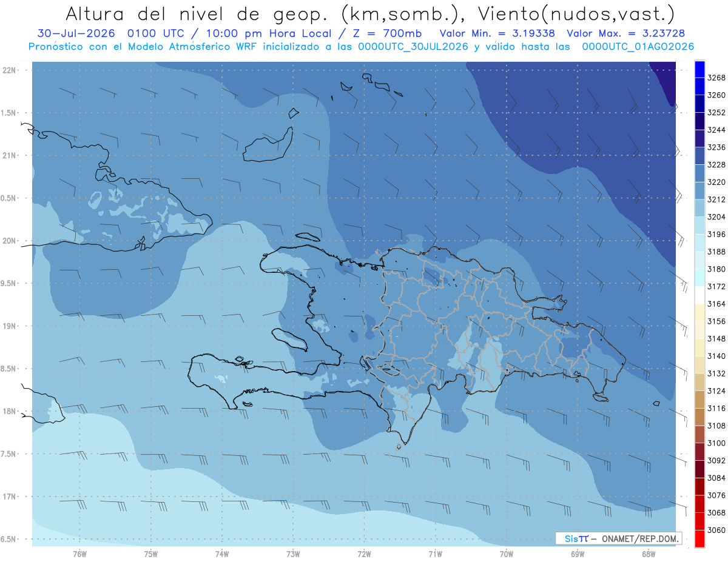This screenshot has height=562, width=728.
Task: Click the 3204 color bar label
Action: point(716,217)
